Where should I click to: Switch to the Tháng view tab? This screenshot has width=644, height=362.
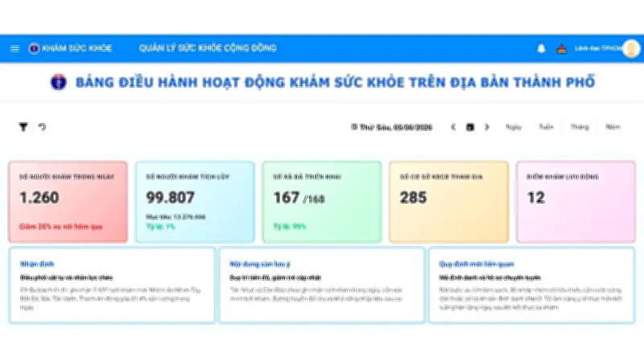coord(580,127)
